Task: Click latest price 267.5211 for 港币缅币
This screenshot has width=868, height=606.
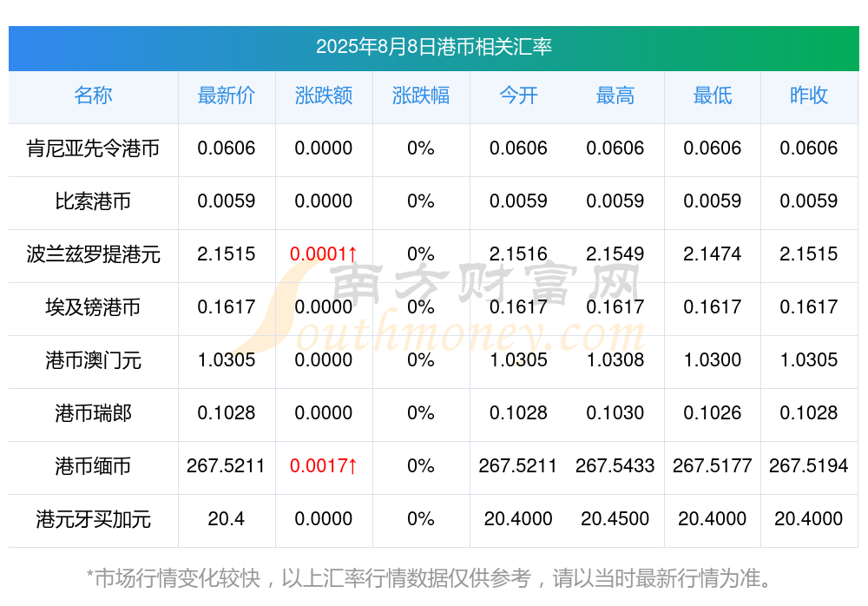Action: pyautogui.click(x=226, y=466)
